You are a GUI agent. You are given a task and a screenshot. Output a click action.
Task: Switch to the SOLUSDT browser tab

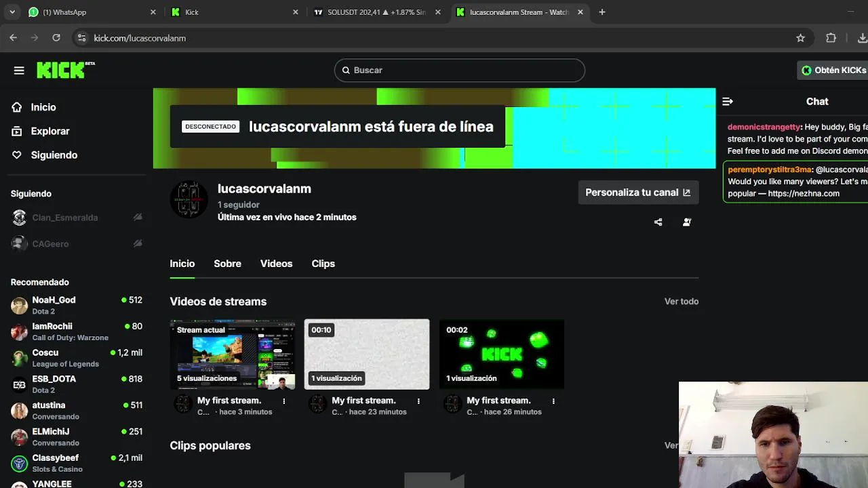point(376,12)
